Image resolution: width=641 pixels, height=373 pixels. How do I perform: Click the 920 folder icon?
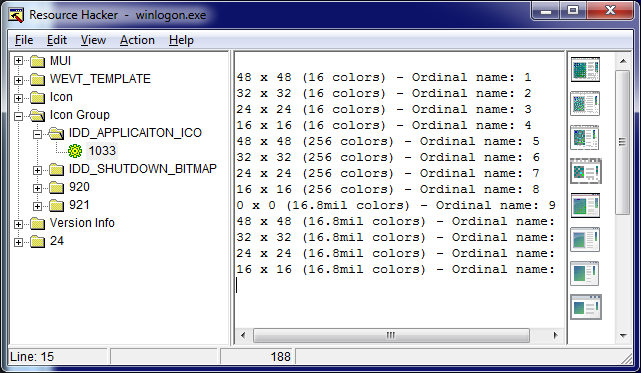56,187
